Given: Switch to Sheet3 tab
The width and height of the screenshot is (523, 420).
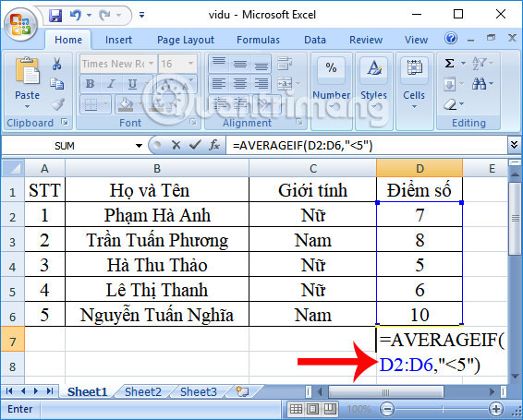Looking at the screenshot, I should tap(199, 391).
